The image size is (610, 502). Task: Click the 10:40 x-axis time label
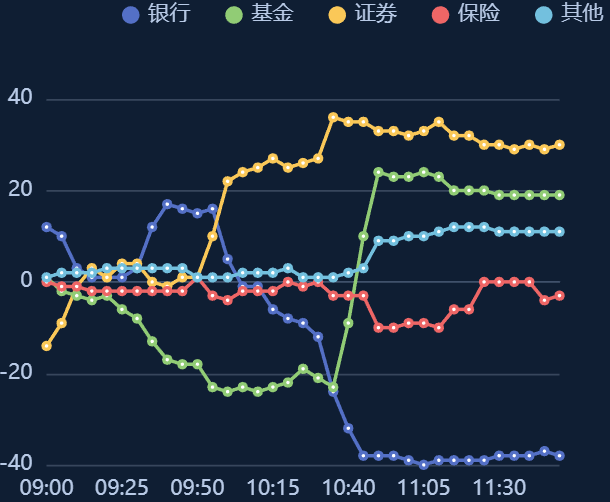[348, 488]
